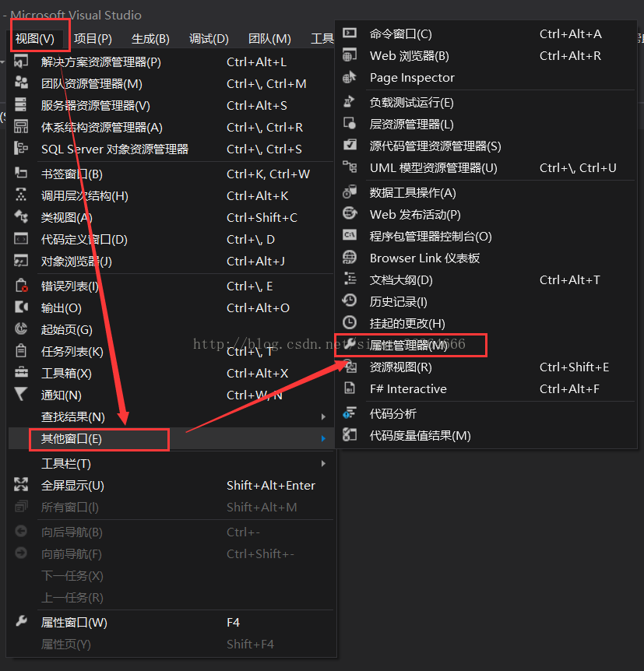Click the Task List icon (任务列表)
Screen dimensions: 644x671
pos(21,351)
